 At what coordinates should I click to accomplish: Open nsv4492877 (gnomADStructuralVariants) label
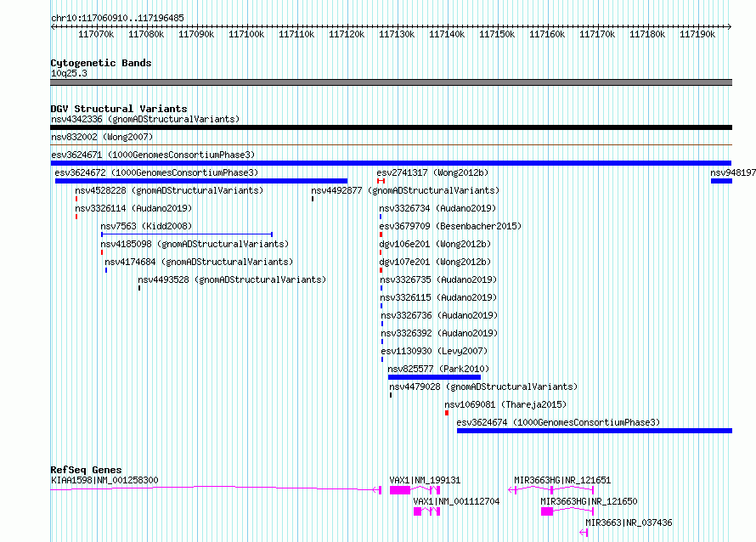[405, 190]
